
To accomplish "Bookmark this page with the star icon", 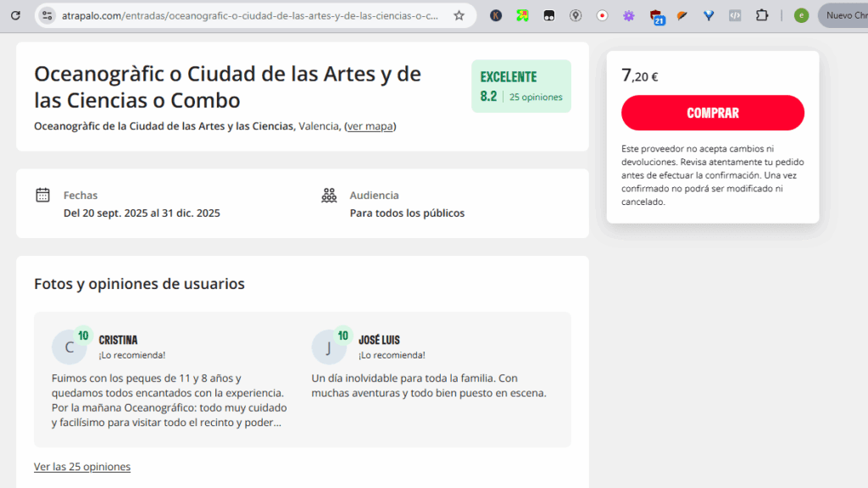I will 459,15.
